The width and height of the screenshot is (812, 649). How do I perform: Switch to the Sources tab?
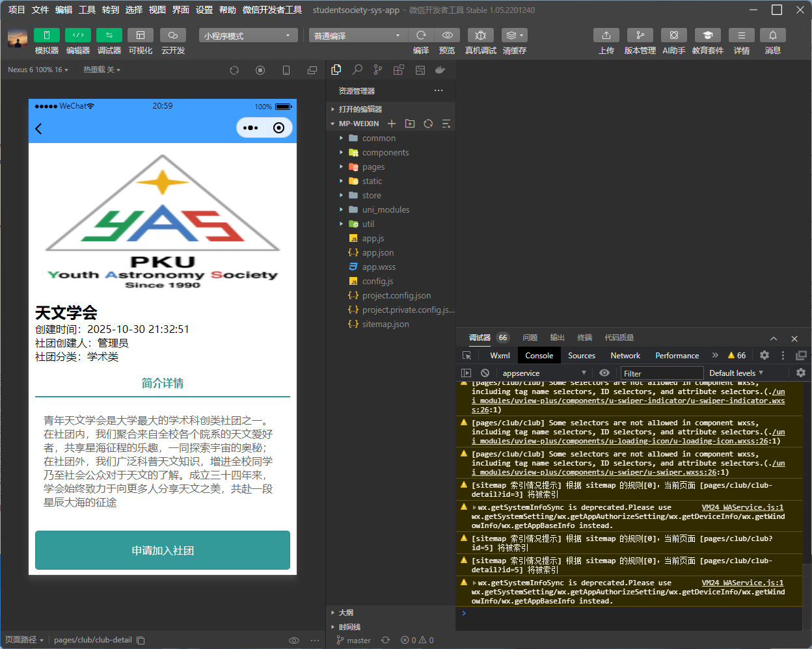(582, 356)
